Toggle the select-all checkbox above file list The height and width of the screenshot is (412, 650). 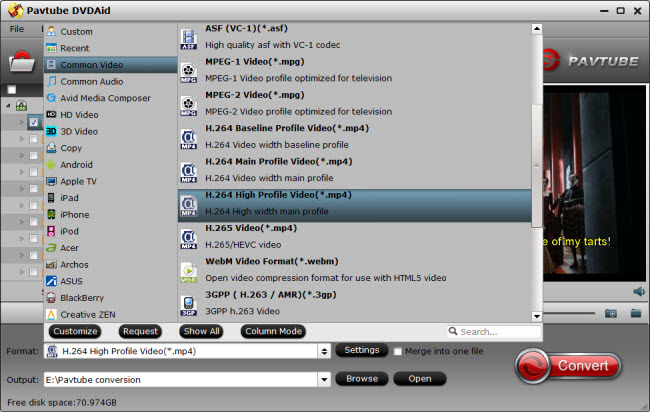pyautogui.click(x=12, y=89)
